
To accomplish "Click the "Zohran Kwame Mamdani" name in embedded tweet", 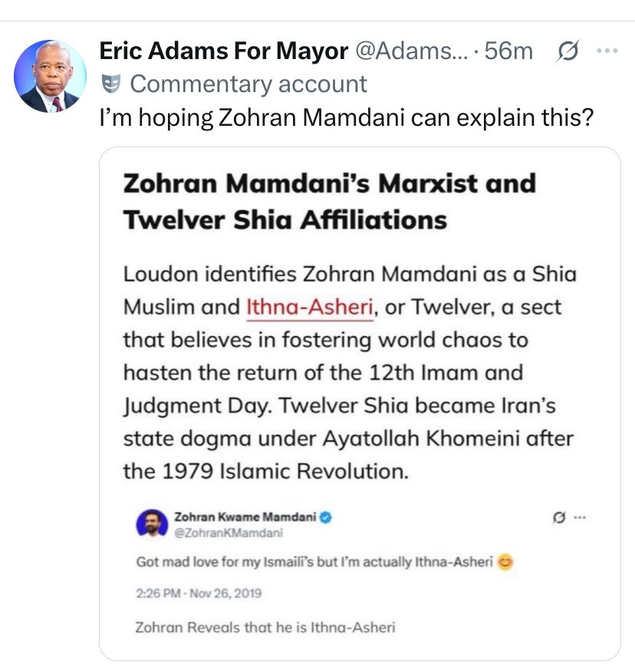I will 245,517.
